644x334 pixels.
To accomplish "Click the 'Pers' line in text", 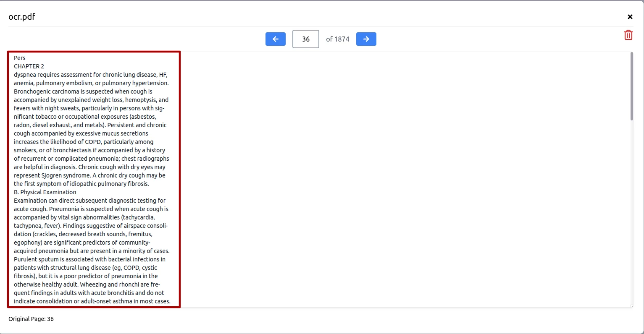I will [20, 58].
